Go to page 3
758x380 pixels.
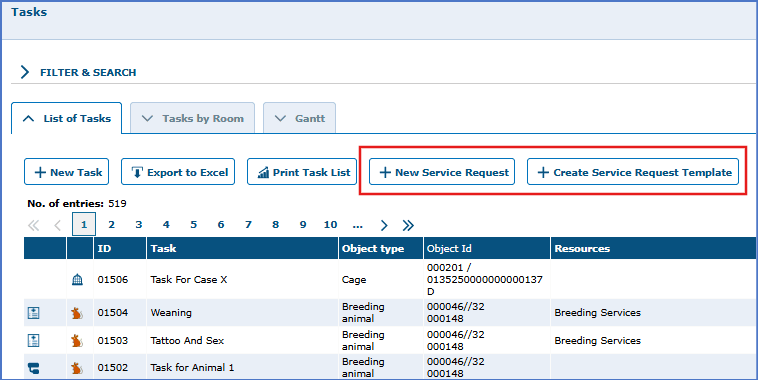[139, 225]
